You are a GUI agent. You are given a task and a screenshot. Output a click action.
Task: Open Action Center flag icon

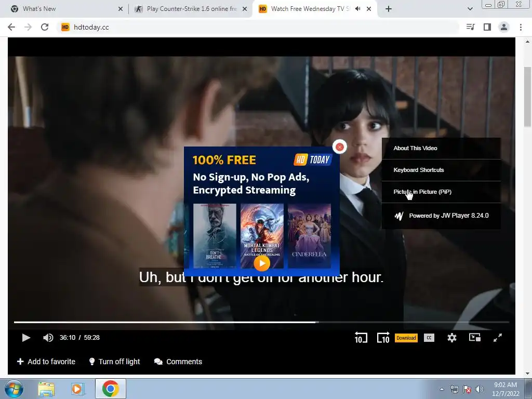tap(467, 389)
